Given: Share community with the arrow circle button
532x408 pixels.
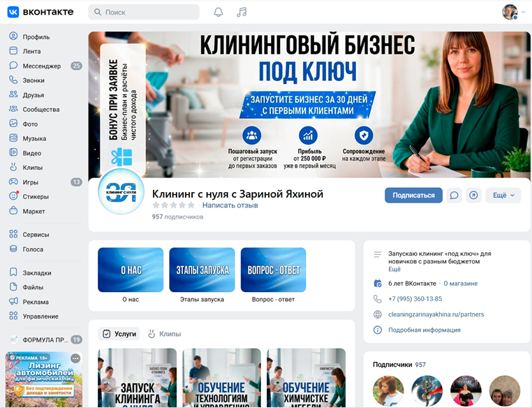Looking at the screenshot, I should pyautogui.click(x=473, y=196).
